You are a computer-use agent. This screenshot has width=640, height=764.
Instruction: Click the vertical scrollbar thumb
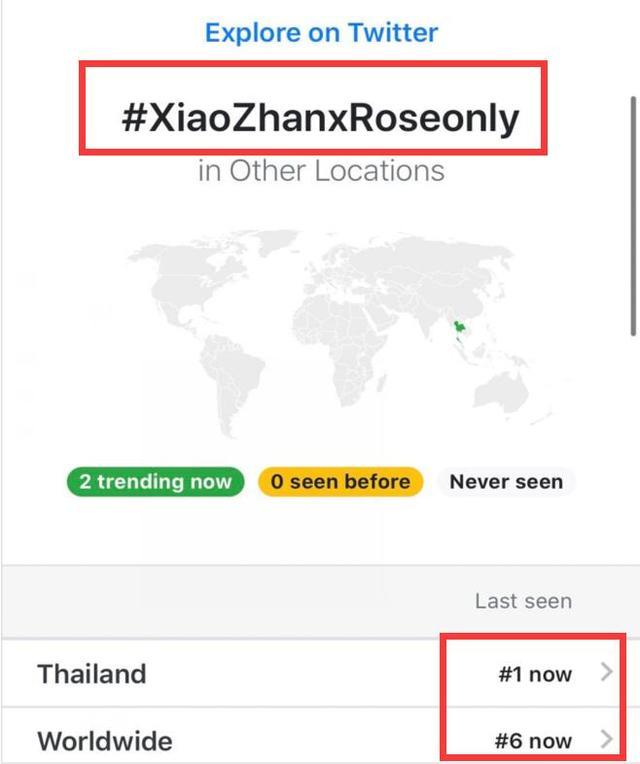(x=631, y=215)
